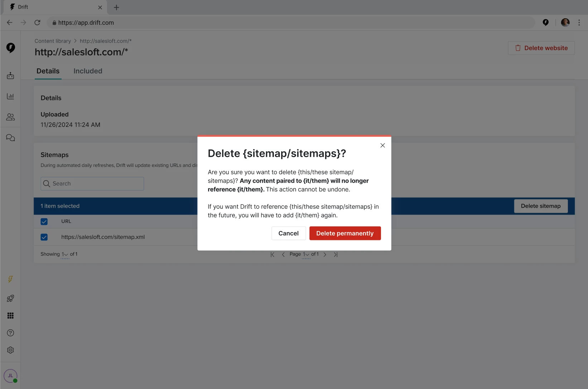Open a new browser tab with plus
Image resolution: width=588 pixels, height=389 pixels.
[x=116, y=8]
